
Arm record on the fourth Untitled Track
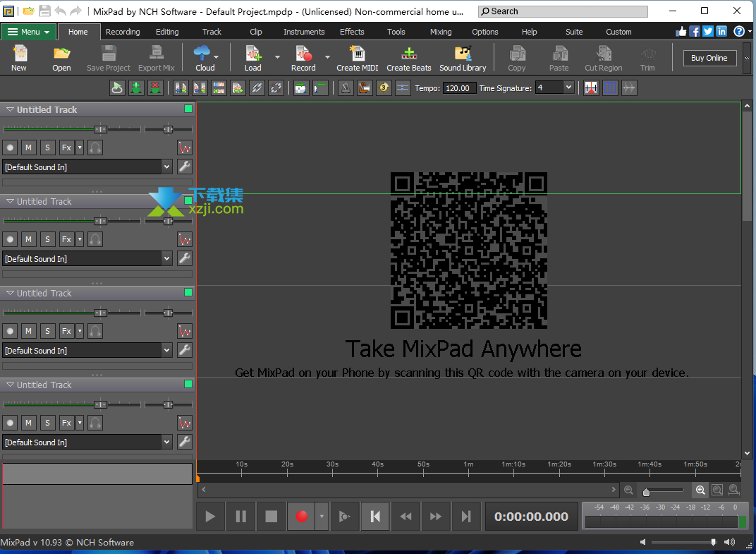(10, 422)
